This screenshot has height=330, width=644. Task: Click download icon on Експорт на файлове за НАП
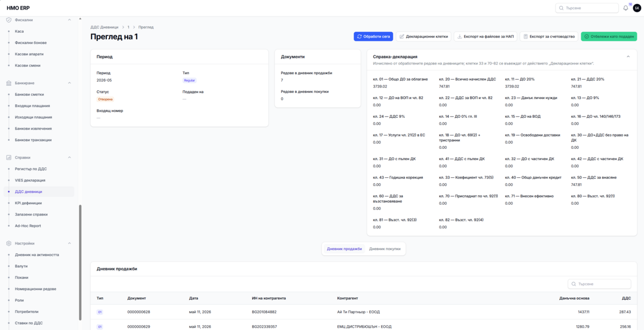point(460,37)
